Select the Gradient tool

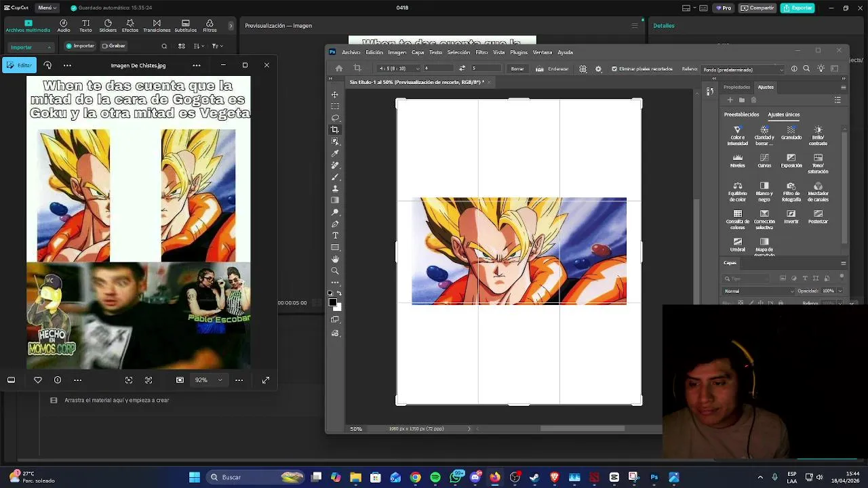click(335, 201)
